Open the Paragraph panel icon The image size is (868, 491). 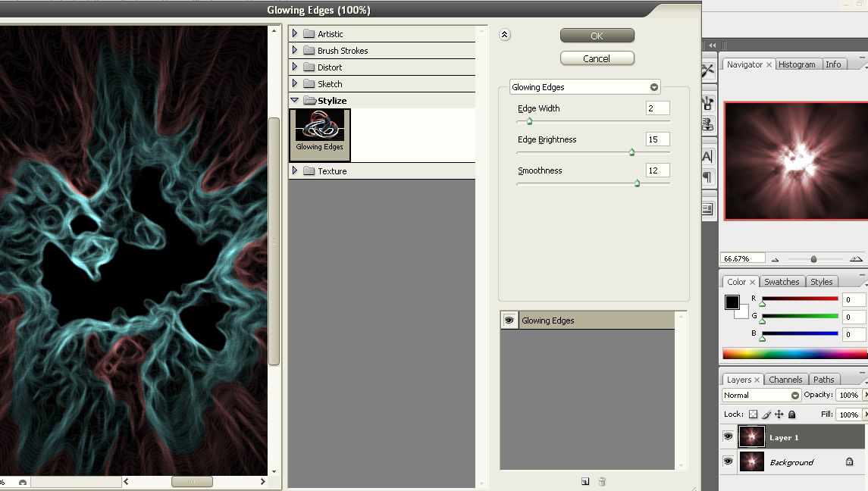pos(707,177)
